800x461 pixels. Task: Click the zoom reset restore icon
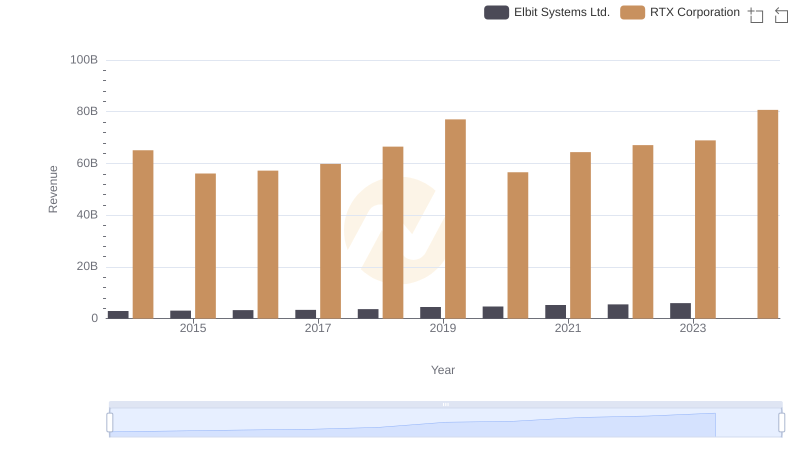pyautogui.click(x=781, y=15)
